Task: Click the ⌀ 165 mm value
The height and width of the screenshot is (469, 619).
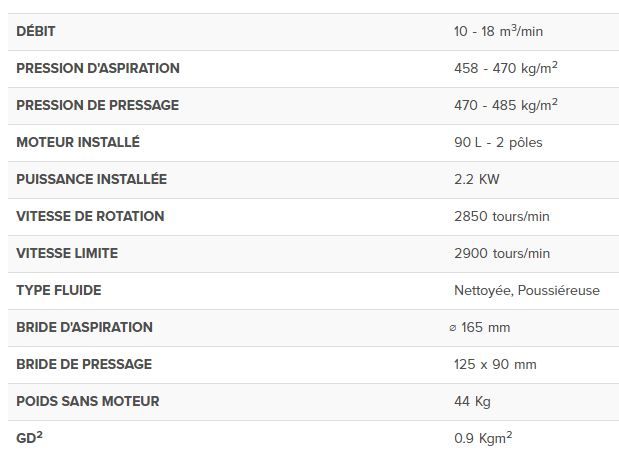Action: pos(480,327)
